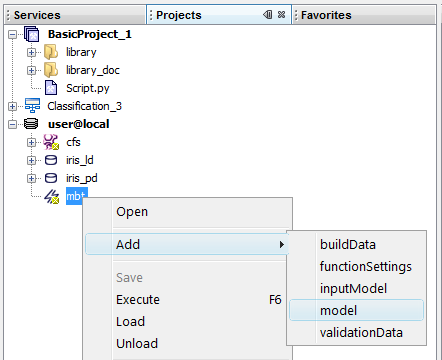This screenshot has width=442, height=360.
Task: Select inputModel in the Add submenu
Action: click(x=356, y=288)
